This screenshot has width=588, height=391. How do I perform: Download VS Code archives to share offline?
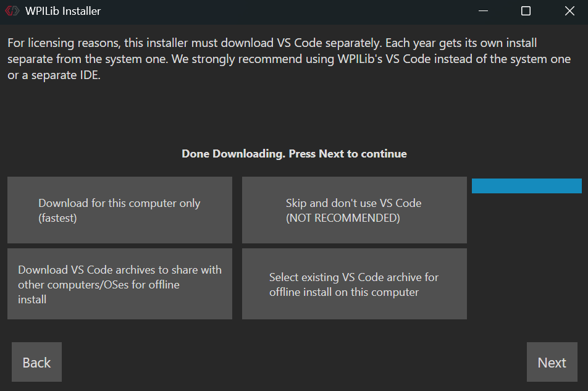click(x=120, y=284)
